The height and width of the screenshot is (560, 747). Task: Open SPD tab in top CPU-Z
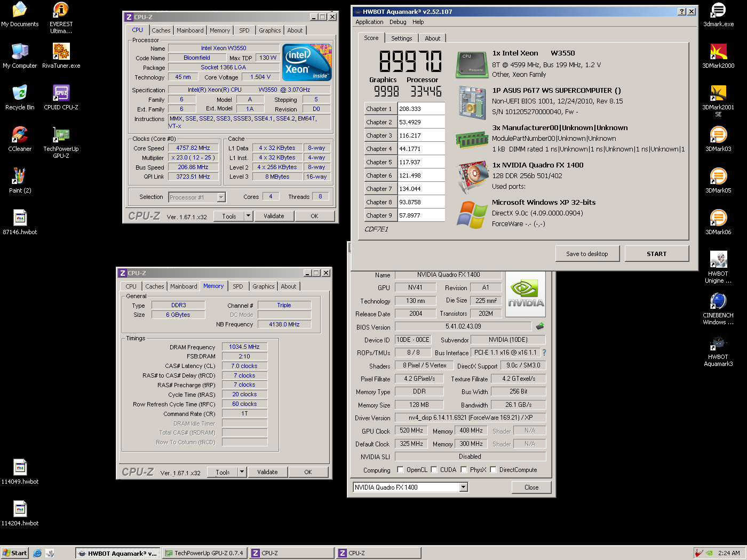[244, 30]
